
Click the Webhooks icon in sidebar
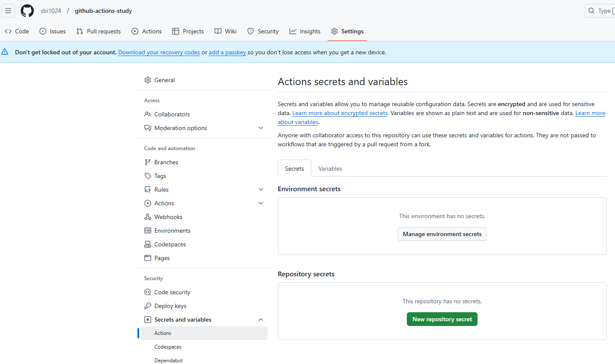pos(148,217)
